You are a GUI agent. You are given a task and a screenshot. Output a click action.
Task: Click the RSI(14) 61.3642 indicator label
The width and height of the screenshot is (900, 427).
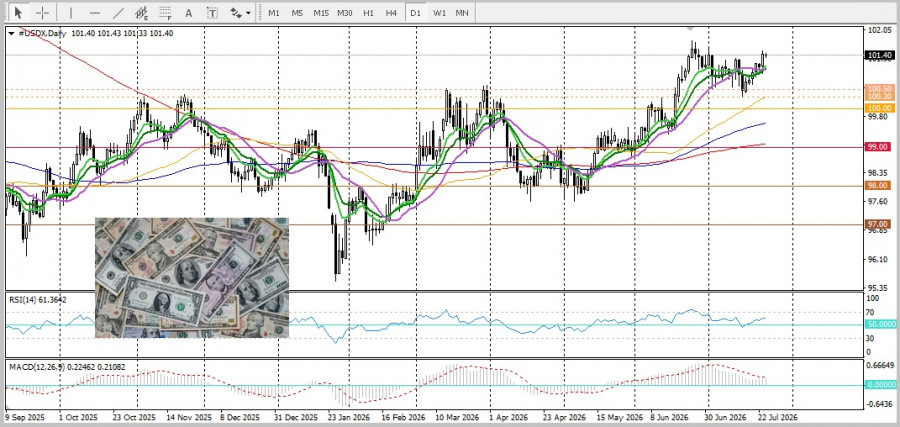(37, 300)
